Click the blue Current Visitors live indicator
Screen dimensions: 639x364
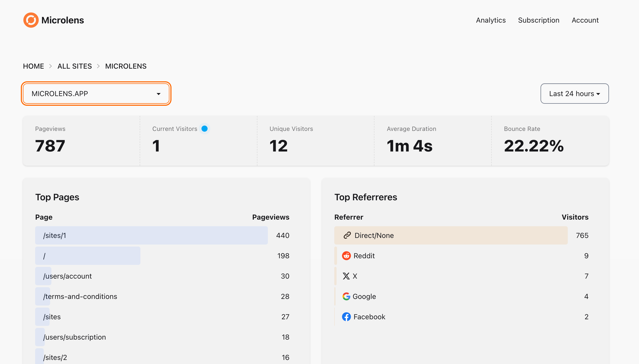(205, 129)
